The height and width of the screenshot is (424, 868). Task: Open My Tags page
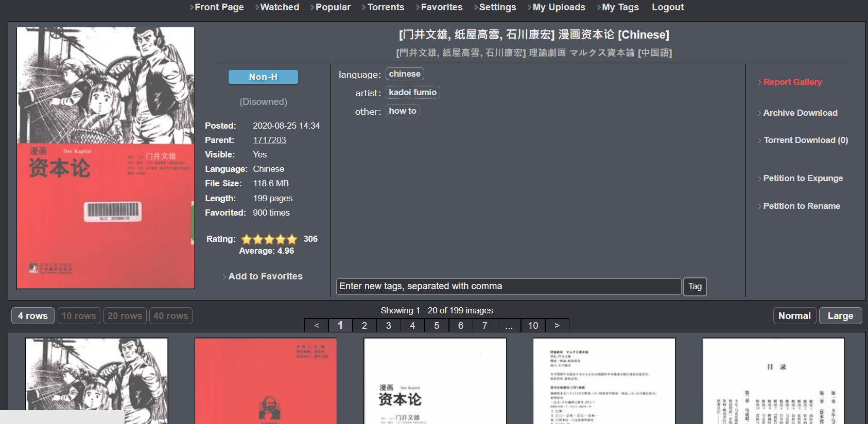620,7
